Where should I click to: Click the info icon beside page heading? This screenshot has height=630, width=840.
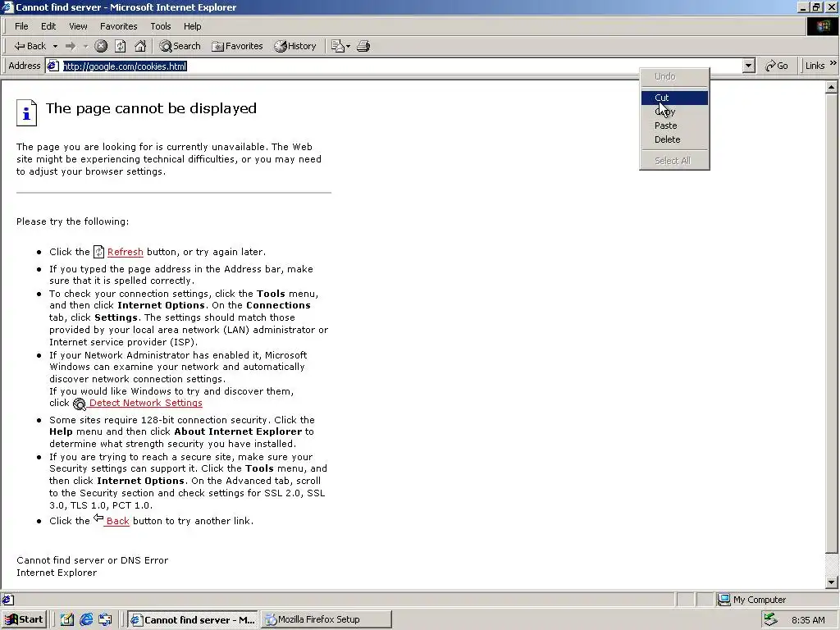(26, 113)
